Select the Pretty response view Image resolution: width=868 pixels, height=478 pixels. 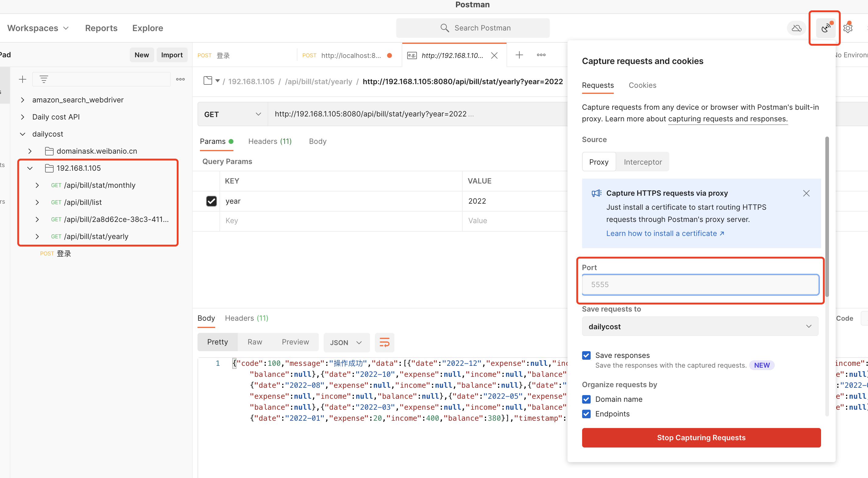click(x=217, y=342)
